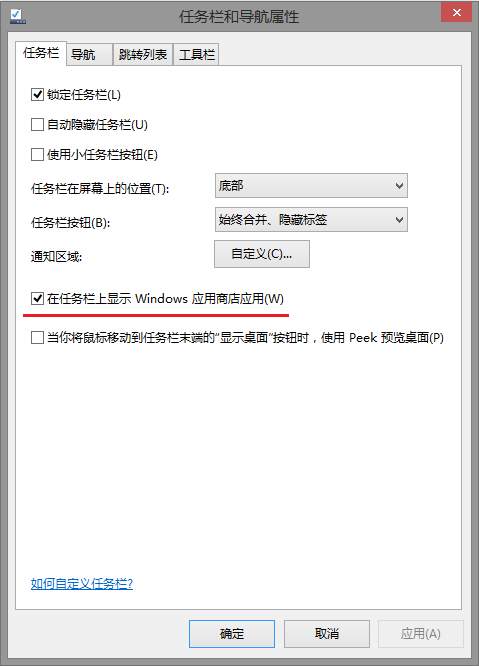Uncheck 在任务栏上显示 Windows 应用商店应用
The width and height of the screenshot is (479, 666).
click(x=37, y=299)
